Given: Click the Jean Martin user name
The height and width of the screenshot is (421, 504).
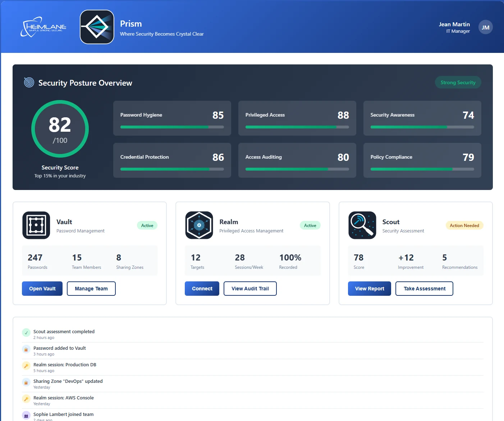Looking at the screenshot, I should click(454, 24).
